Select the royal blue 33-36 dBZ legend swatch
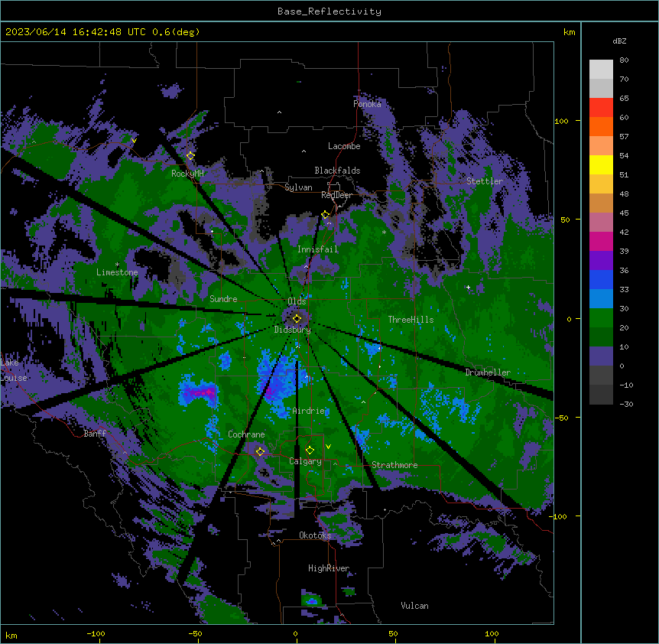The image size is (659, 644). 601,279
